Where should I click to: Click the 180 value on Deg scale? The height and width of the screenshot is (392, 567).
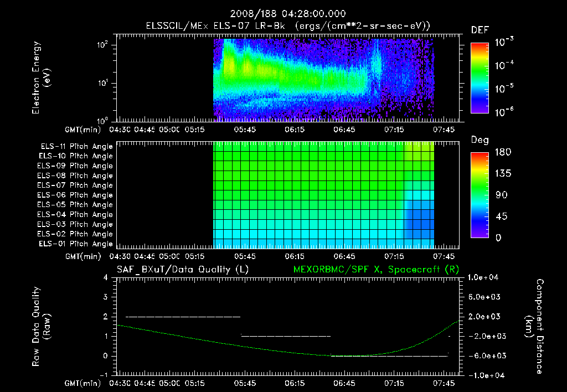pyautogui.click(x=503, y=152)
